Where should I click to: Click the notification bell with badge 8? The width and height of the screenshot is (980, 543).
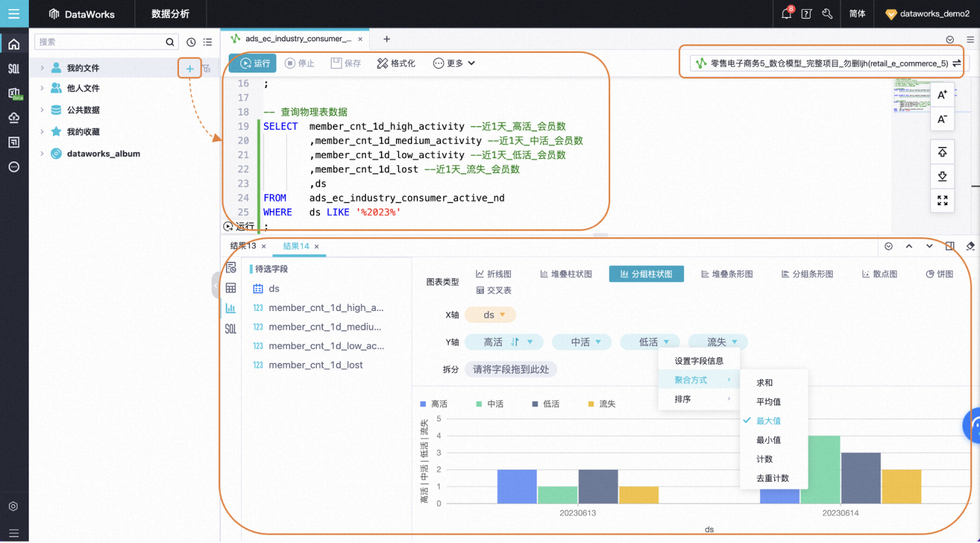coord(787,13)
